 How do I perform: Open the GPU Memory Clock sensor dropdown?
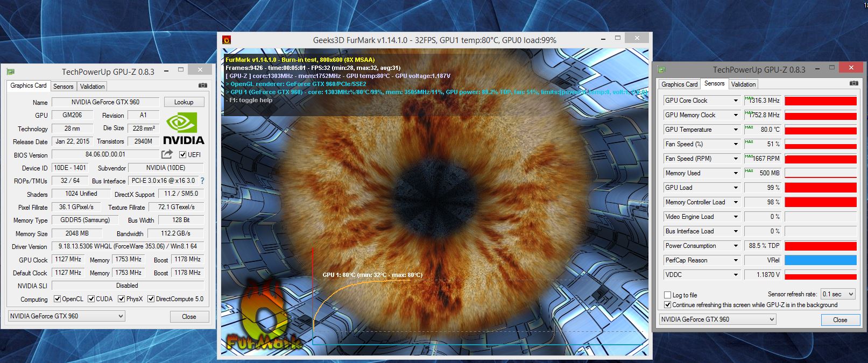736,115
